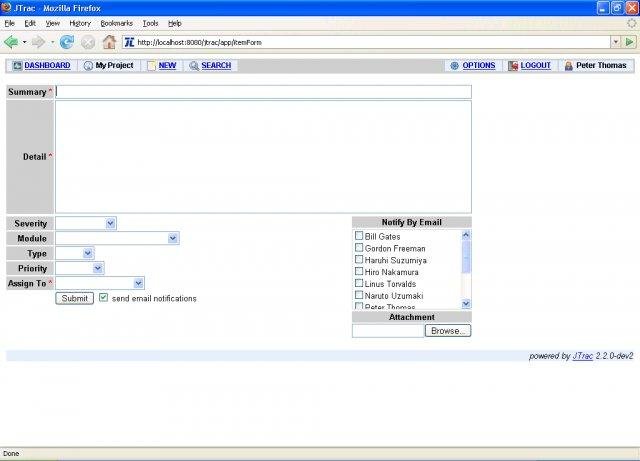Click the Peter Thomas user icon
This screenshot has width=640, height=461.
[568, 65]
